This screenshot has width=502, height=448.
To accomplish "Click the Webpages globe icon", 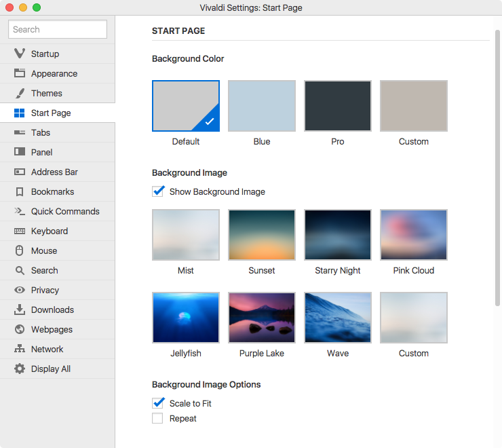I will coord(20,329).
